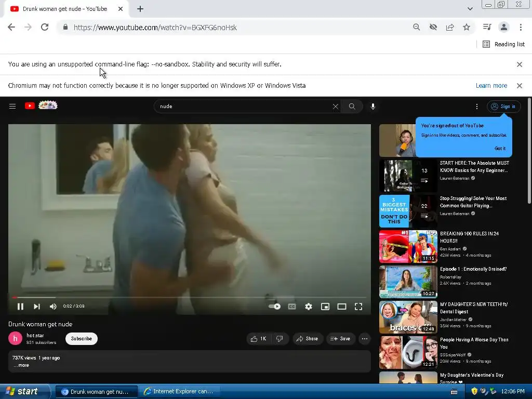Pause the video
532x399 pixels.
(20, 307)
